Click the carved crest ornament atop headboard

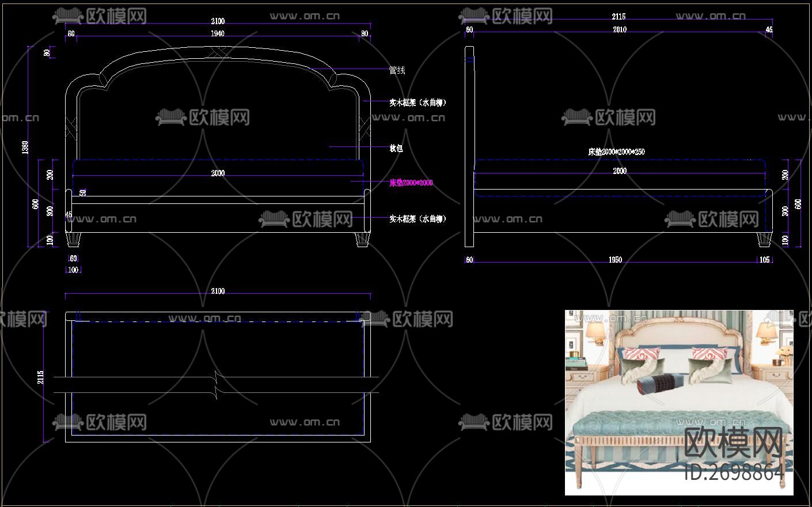(217, 53)
